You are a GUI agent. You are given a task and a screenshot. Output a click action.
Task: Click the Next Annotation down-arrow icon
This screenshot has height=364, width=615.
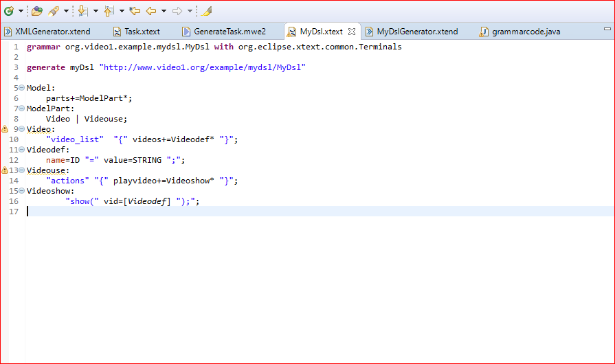click(x=82, y=11)
